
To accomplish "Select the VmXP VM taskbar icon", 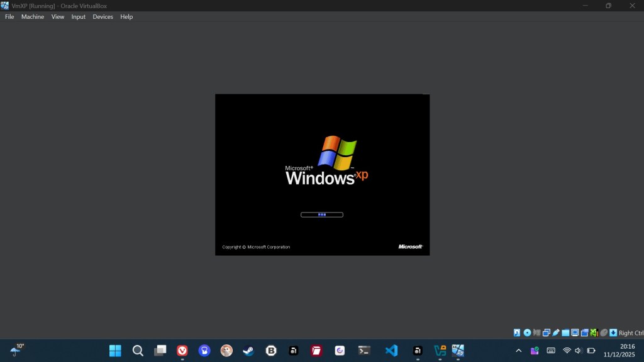I will (458, 351).
